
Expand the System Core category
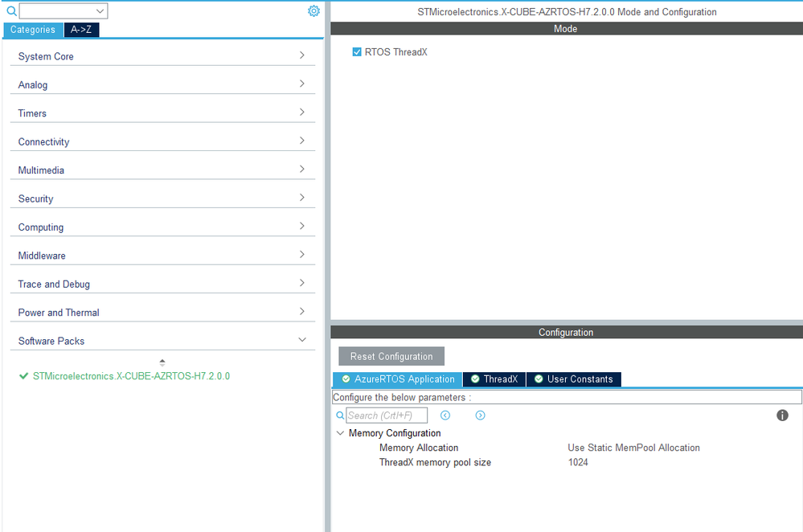coord(162,55)
